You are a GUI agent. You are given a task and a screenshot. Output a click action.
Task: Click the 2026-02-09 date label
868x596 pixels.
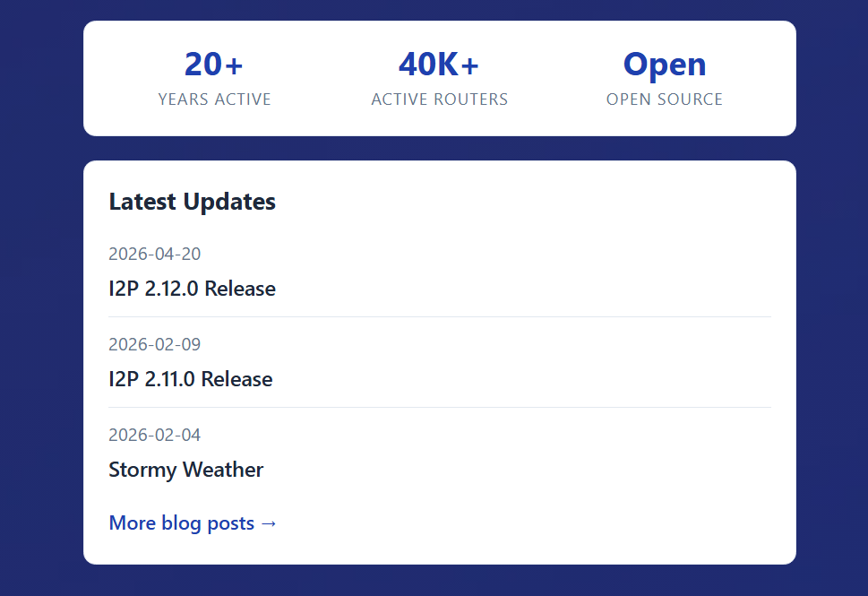[154, 345]
